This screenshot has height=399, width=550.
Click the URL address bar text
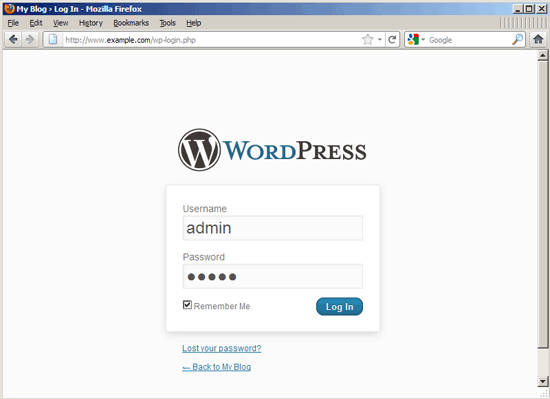130,40
